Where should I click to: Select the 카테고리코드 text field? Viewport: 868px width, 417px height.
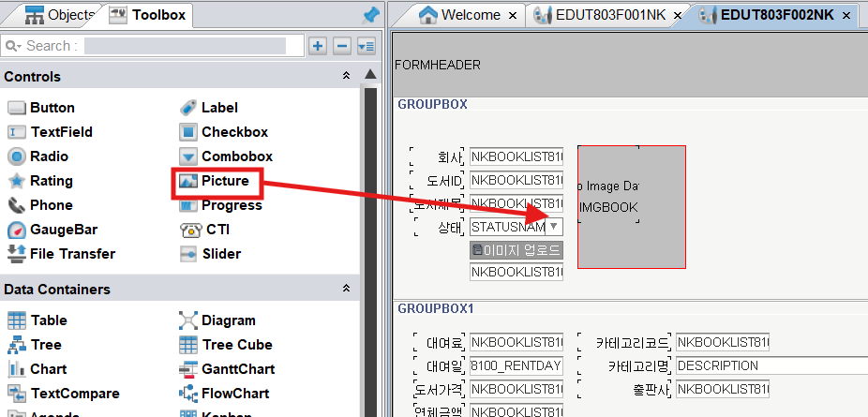(723, 342)
